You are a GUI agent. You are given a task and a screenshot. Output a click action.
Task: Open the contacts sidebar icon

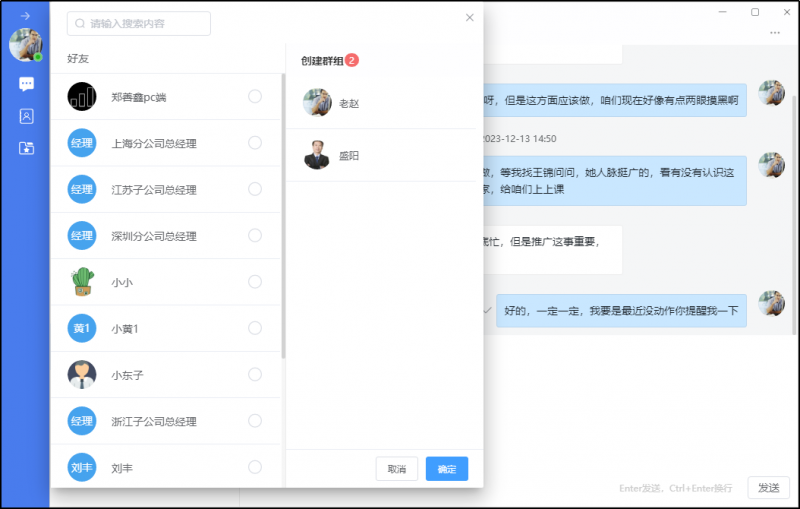(26, 116)
